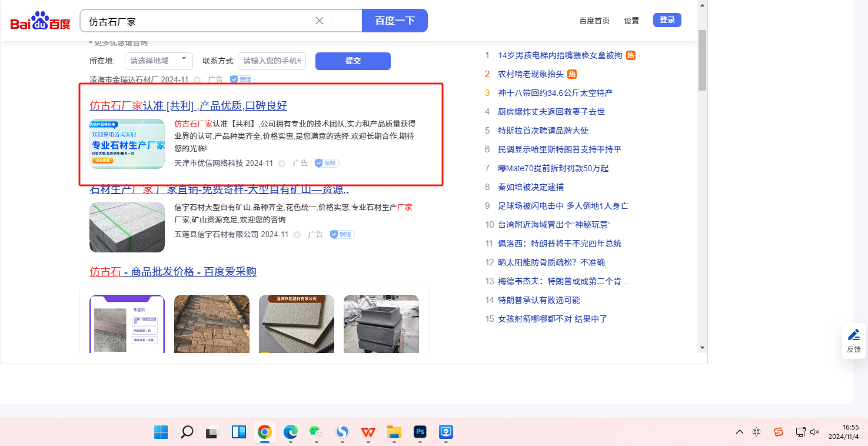Screen dimensions: 868x446
Task: Click the 热 tag beside 14岁男孩电梯内捂嘴猥亵女童被拘
Action: click(x=631, y=55)
